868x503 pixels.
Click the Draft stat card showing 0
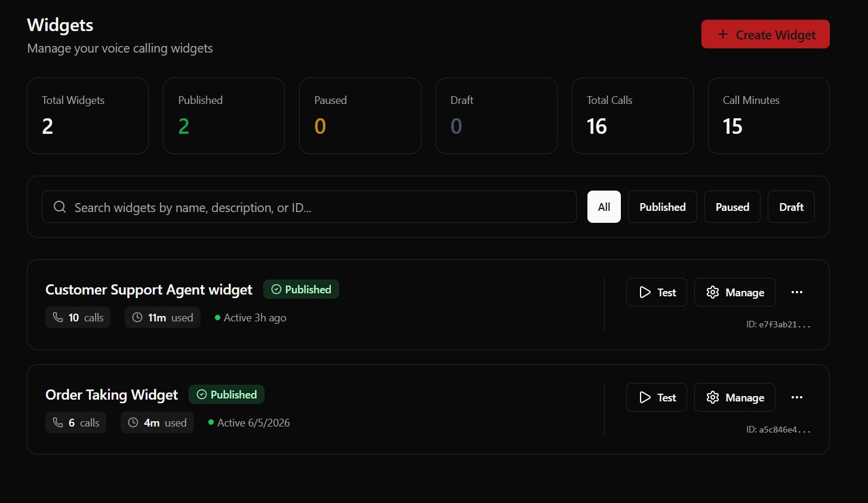497,116
